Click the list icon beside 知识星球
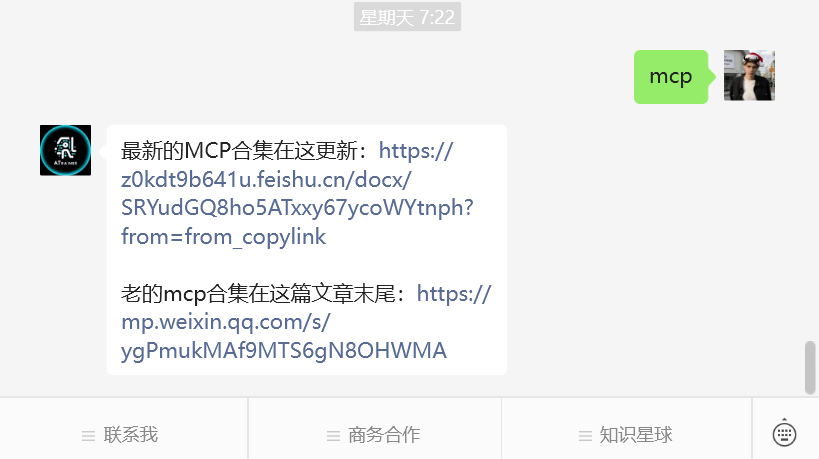819x459 pixels. pos(585,435)
